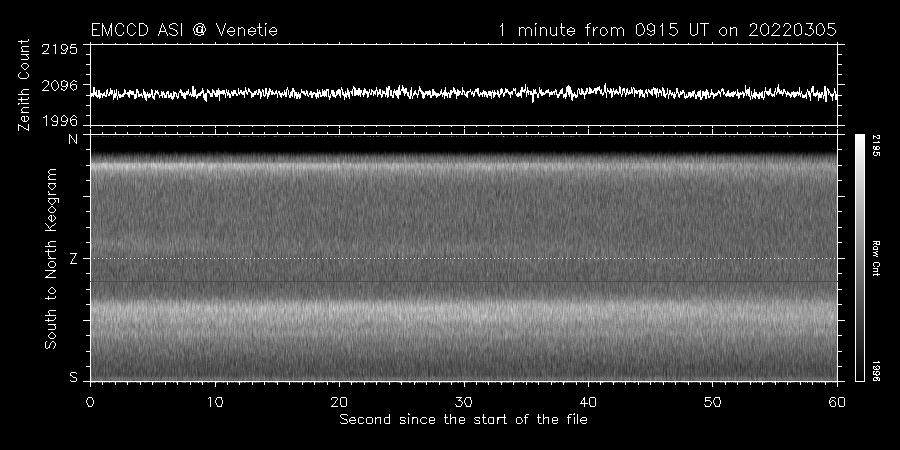This screenshot has height=450, width=900.
Task: Click the title text "EMCCD ASI @ Venetie"
Action: point(184,30)
